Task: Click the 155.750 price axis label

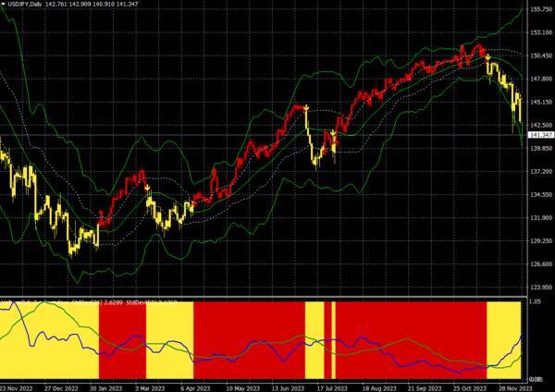Action: [540, 9]
